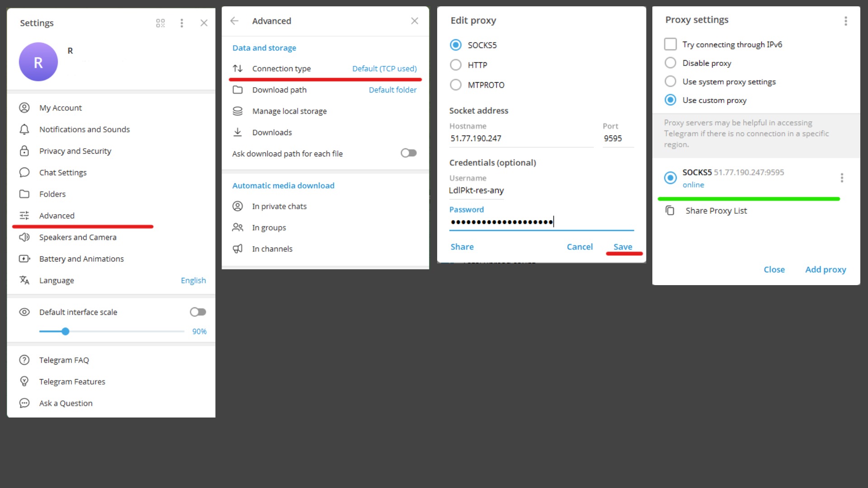
Task: Toggle Ask download path for each file
Action: 408,153
